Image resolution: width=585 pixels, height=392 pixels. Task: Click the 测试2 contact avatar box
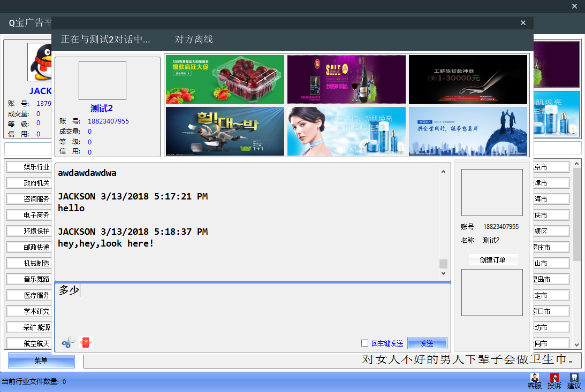coord(102,81)
